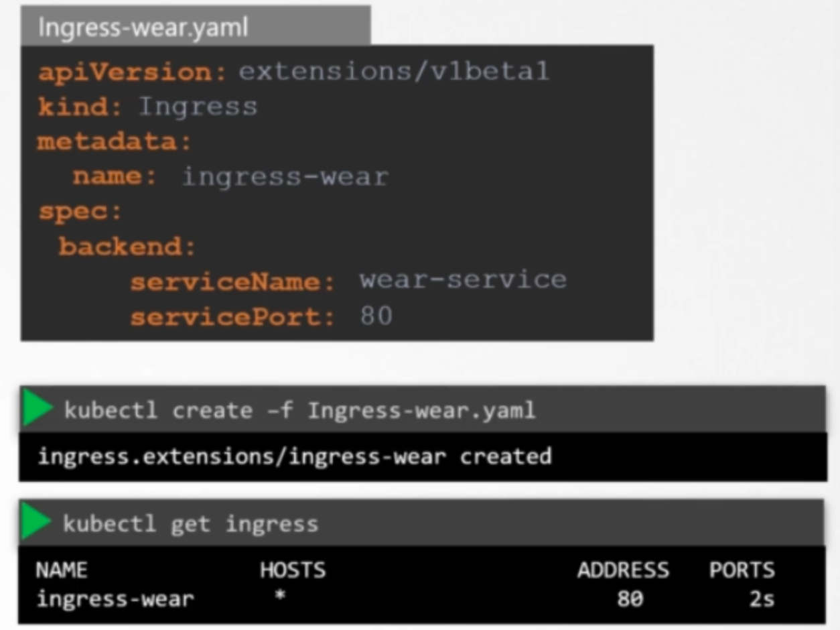Click the 'name:' key in the YAML
Screen dimensions: 840x630
(x=115, y=176)
